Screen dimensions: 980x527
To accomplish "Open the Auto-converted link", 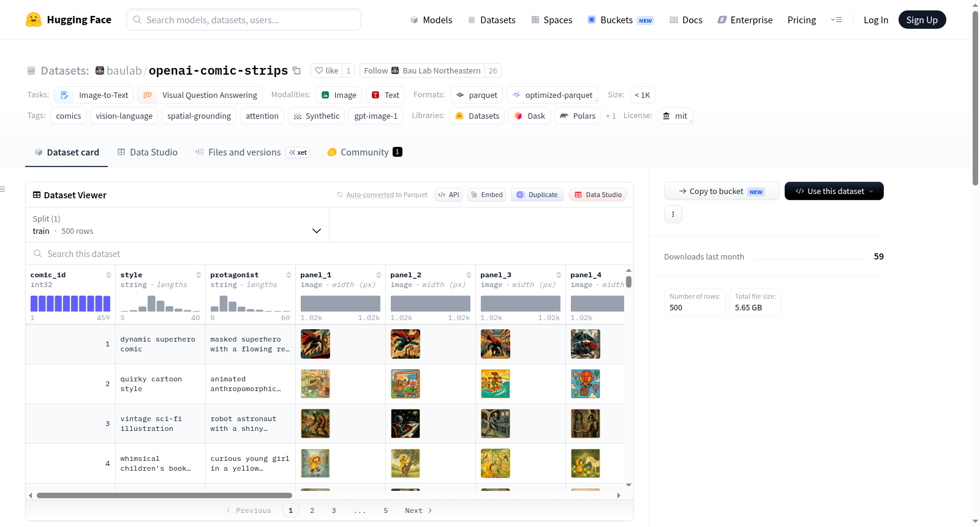I will click(x=370, y=195).
